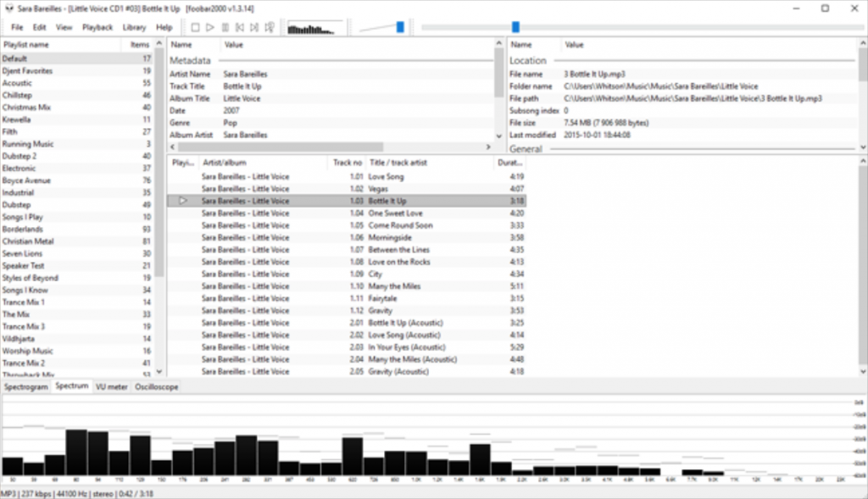Select the Fairytale track
This screenshot has width=868, height=499.
tap(347, 298)
